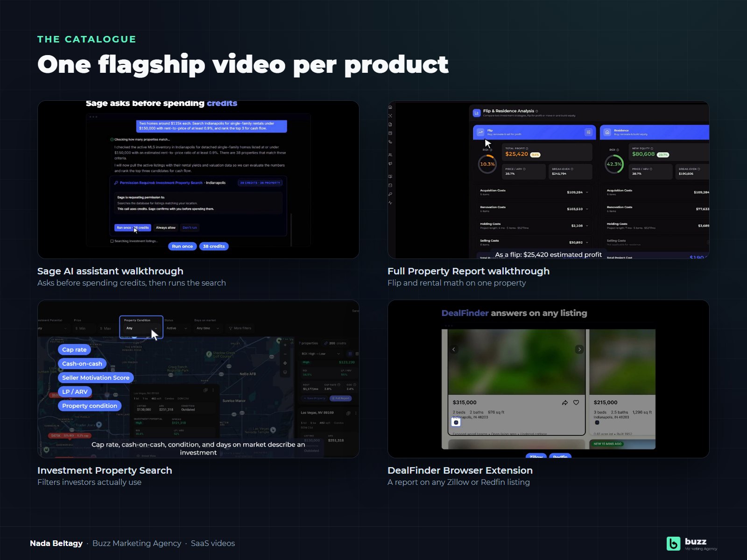The image size is (747, 560).
Task: Click the Flip card settings sliders icon
Action: 588,132
